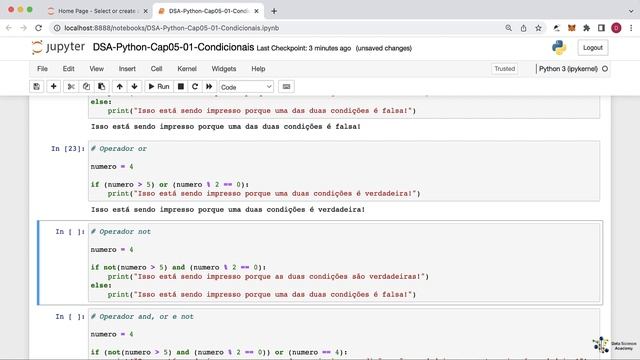Click the Jupyter logo
The height and width of the screenshot is (360, 640).
pos(58,47)
